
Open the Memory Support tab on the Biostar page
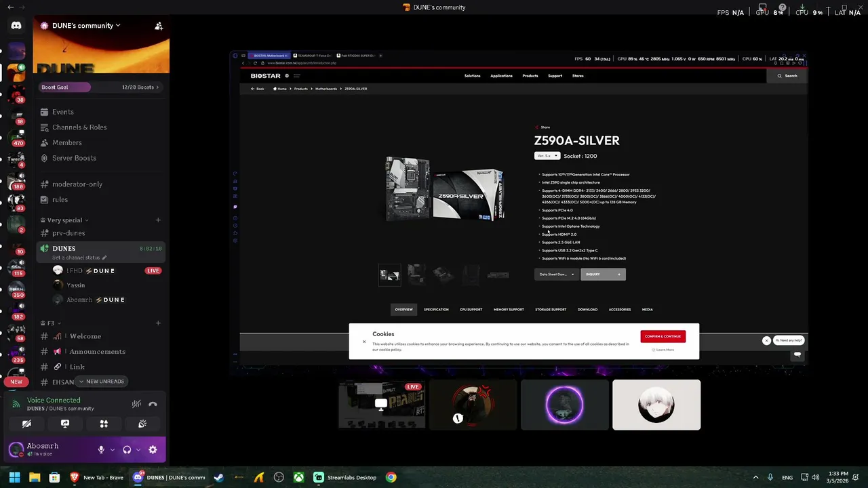509,310
